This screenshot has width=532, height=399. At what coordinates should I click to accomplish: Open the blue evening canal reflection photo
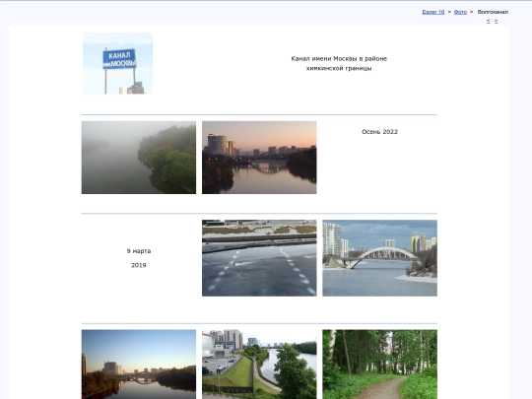click(x=139, y=365)
